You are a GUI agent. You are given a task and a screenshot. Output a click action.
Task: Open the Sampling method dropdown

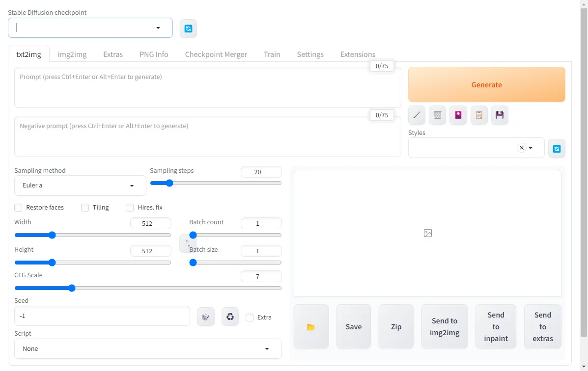click(x=80, y=185)
